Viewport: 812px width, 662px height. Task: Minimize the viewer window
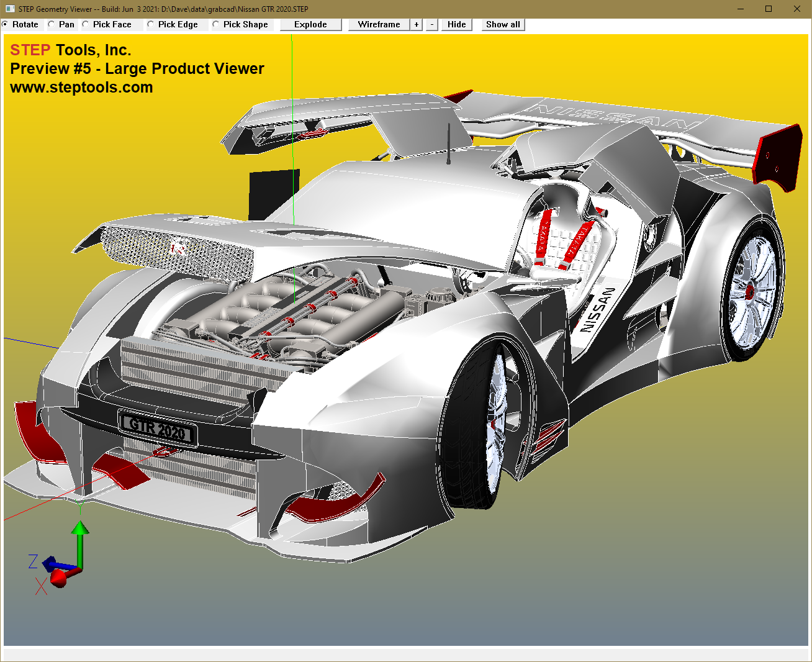741,9
